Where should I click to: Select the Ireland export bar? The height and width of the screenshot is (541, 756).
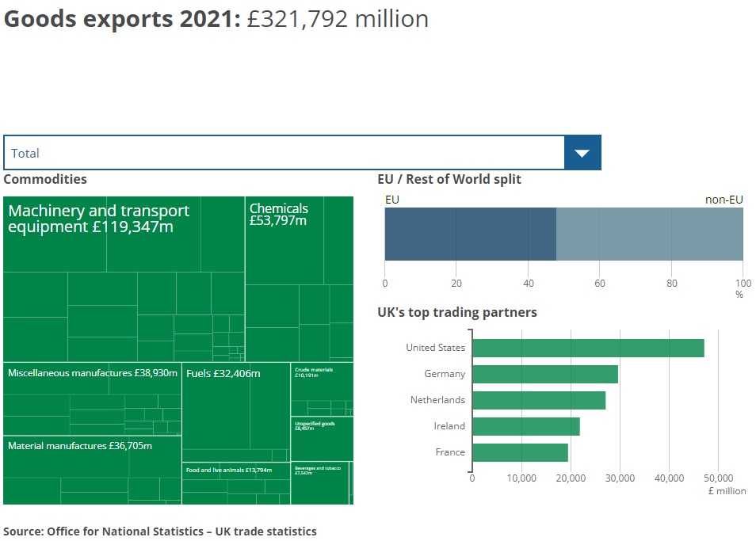tap(526, 426)
